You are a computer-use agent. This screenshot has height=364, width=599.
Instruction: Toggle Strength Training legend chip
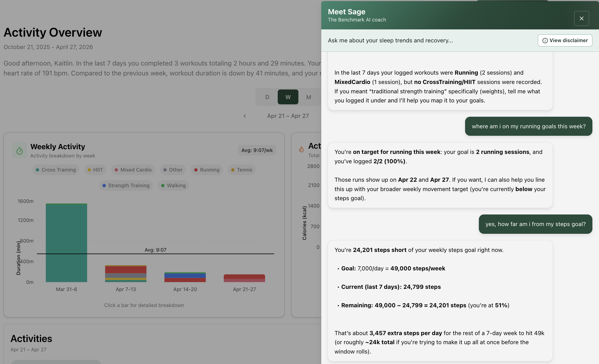[x=126, y=186]
